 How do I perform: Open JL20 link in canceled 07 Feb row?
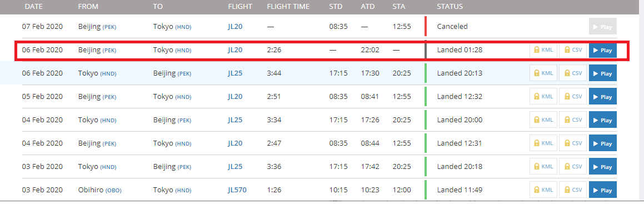236,27
